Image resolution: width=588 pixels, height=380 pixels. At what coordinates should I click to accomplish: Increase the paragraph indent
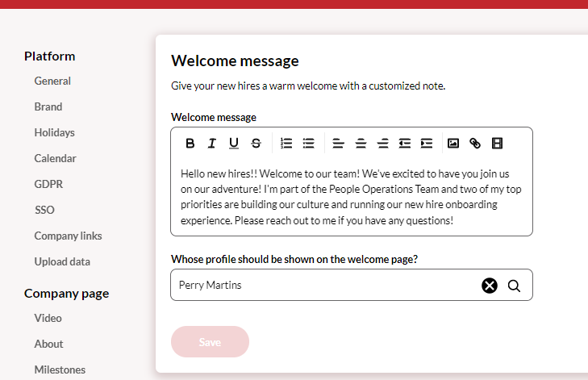click(x=427, y=144)
